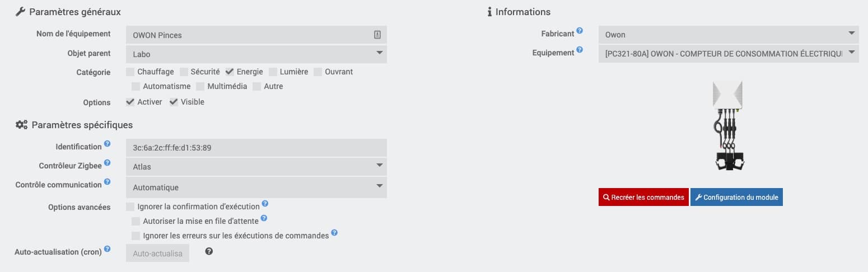
Task: Click help icon next to Equipement label
Action: 580,50
